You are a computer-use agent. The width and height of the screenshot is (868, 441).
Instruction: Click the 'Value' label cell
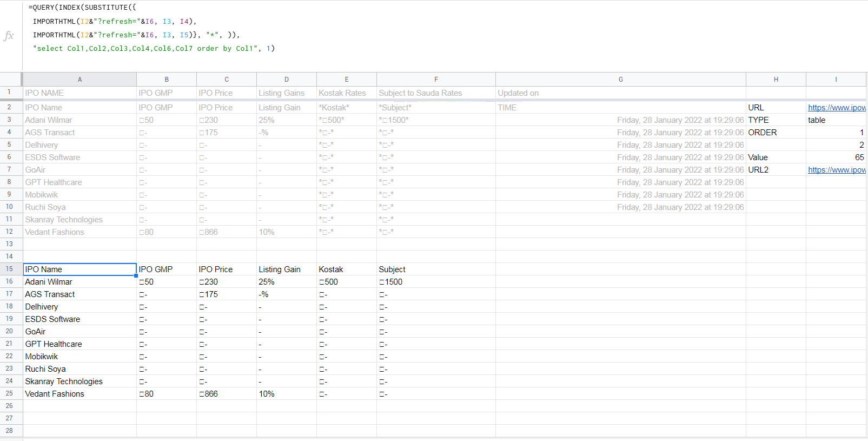point(776,157)
